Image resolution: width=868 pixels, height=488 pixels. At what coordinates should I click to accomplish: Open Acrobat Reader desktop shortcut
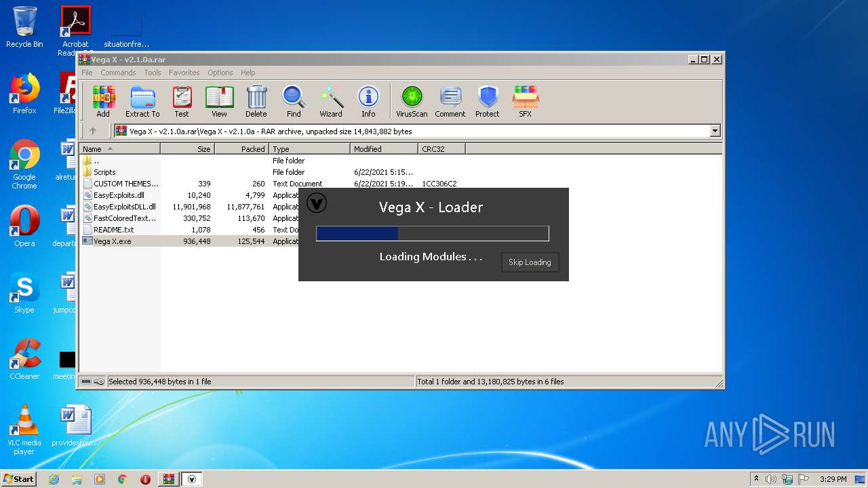point(75,30)
